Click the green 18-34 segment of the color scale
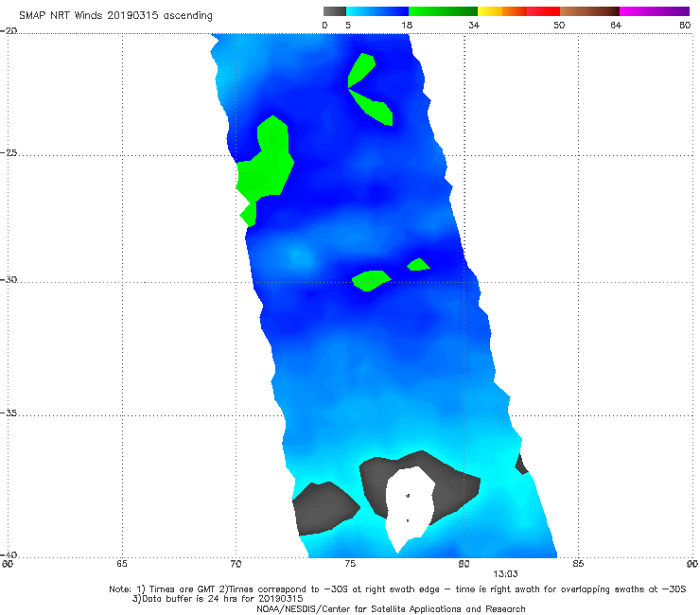 [x=443, y=11]
